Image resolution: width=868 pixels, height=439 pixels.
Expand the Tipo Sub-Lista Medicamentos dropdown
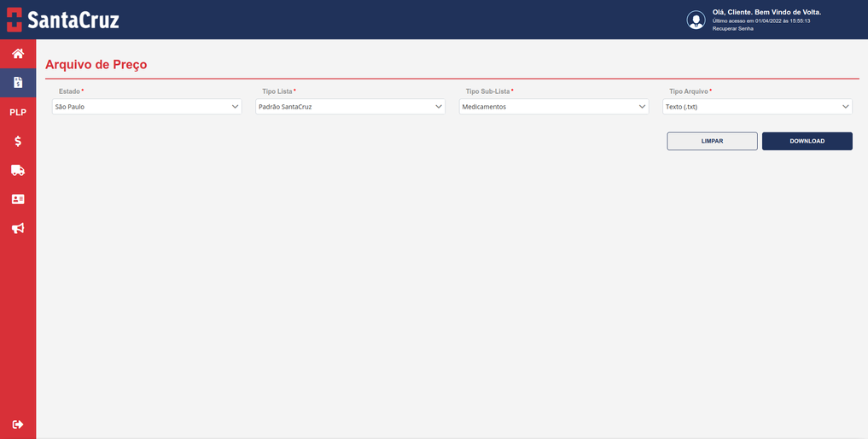[x=554, y=107]
